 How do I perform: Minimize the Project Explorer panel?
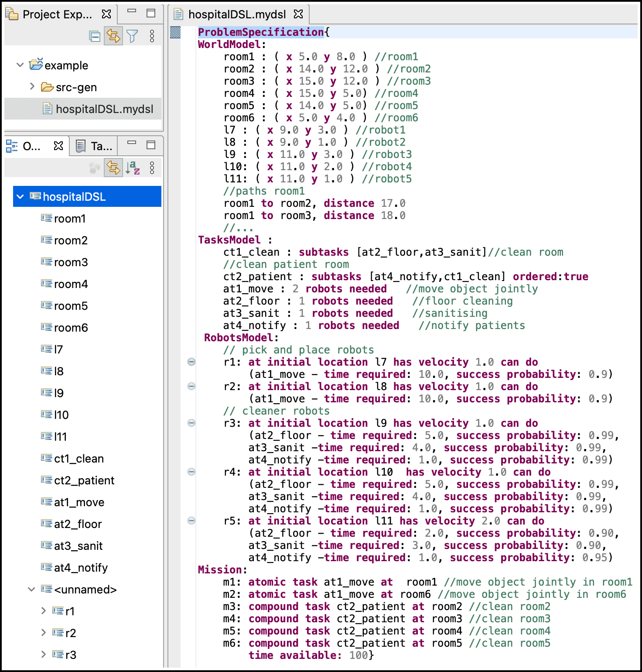(132, 11)
